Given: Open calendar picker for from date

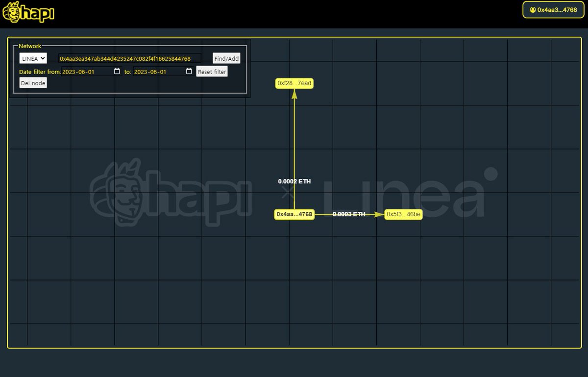Looking at the screenshot, I should [x=117, y=72].
